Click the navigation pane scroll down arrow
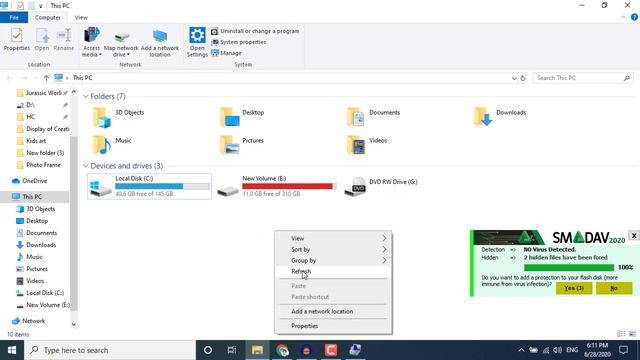The height and width of the screenshot is (360, 640). click(x=74, y=324)
